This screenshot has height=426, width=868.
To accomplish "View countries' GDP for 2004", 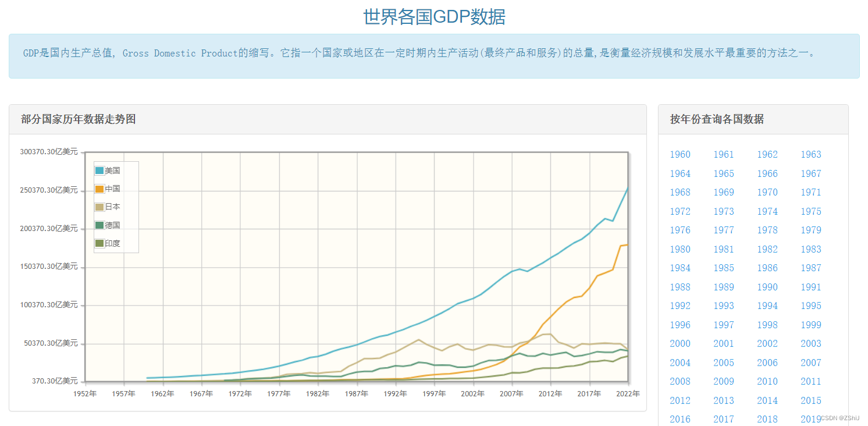I will coord(680,363).
